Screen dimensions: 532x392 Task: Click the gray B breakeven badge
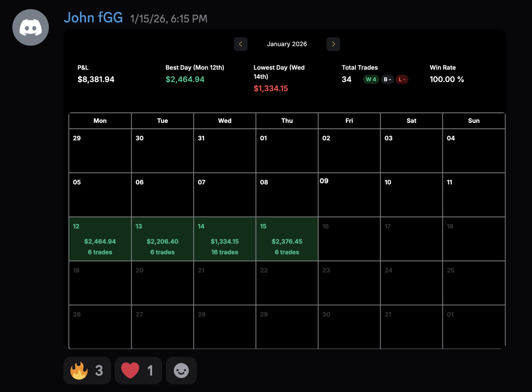(x=387, y=79)
